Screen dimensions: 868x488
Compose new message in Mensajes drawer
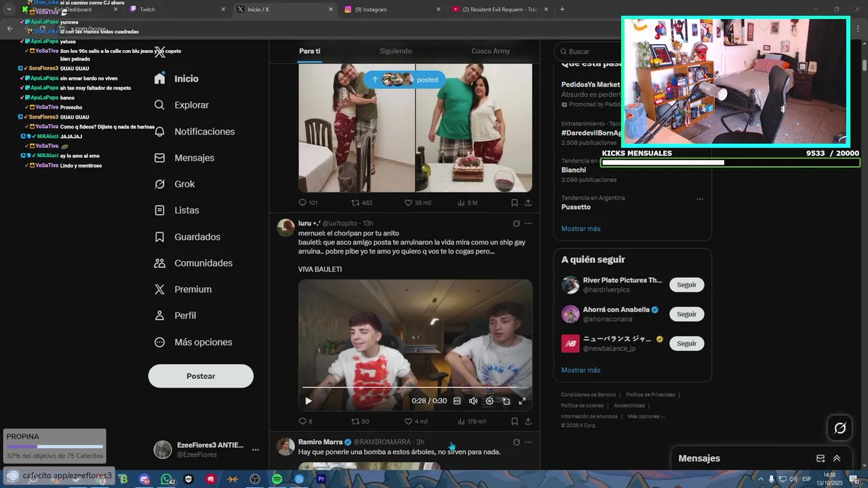821,459
